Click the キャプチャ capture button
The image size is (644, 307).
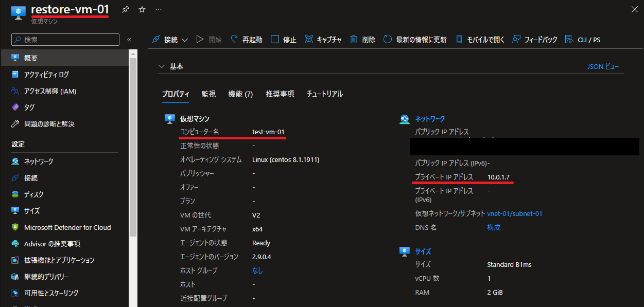[323, 40]
